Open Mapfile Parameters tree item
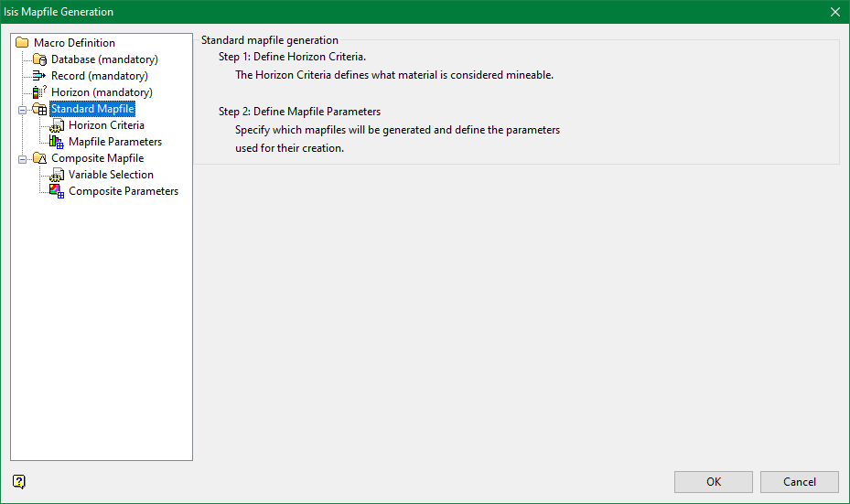This screenshot has height=504, width=850. (115, 142)
